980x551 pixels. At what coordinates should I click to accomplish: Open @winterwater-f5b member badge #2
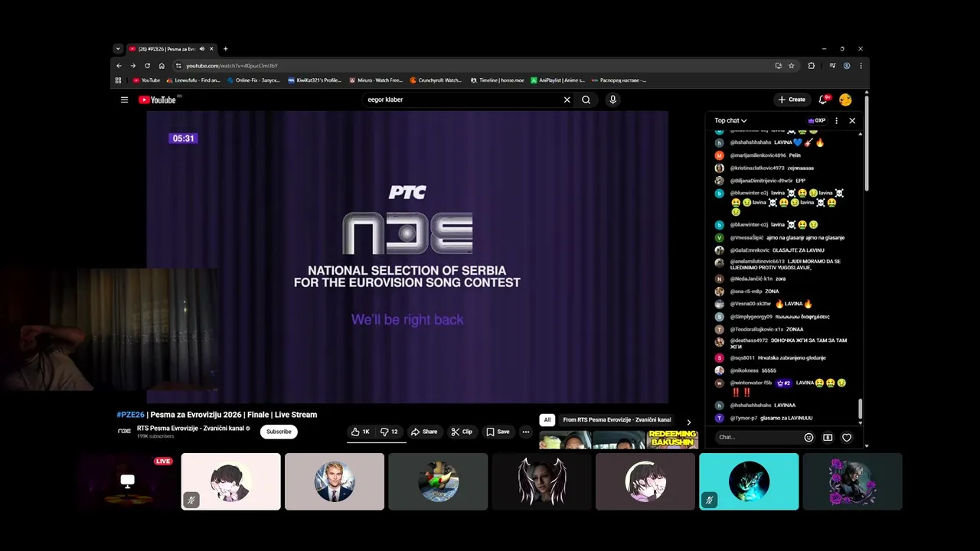click(783, 383)
